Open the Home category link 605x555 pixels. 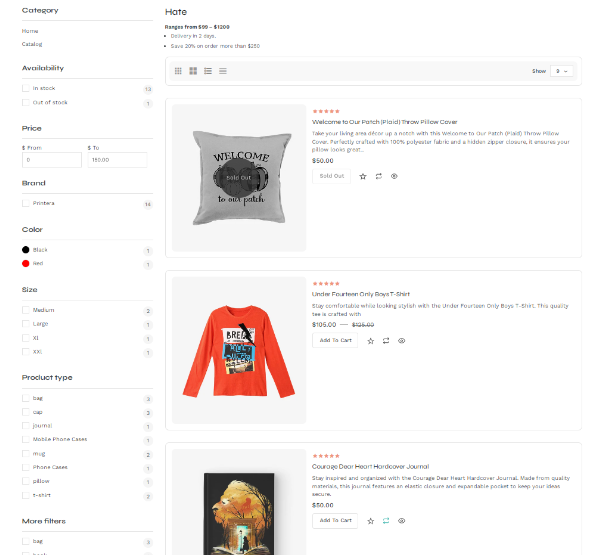coord(30,31)
